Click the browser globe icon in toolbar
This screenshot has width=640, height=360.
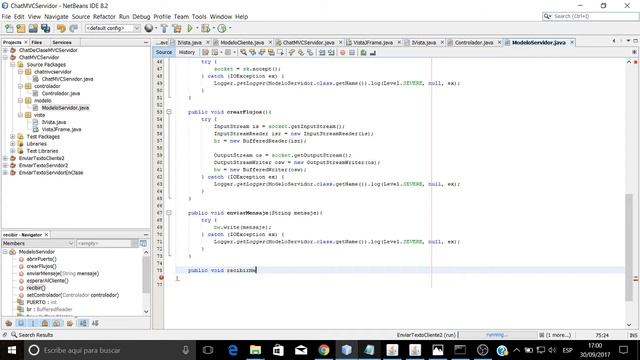149,28
